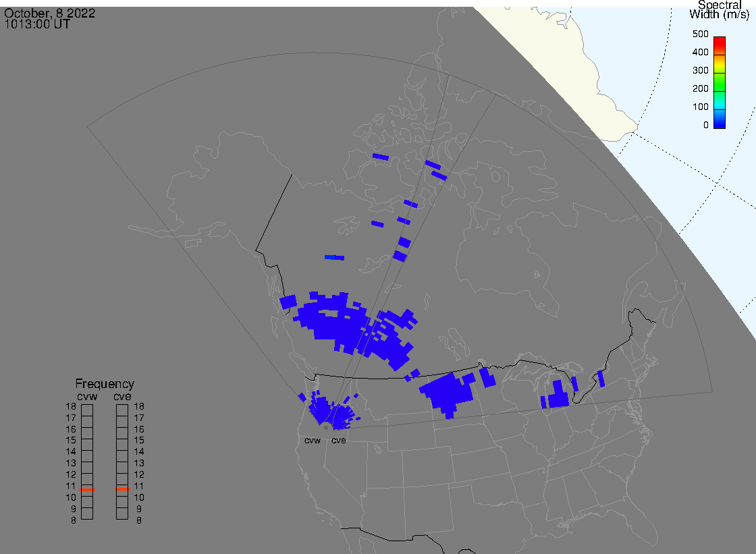Select the 'Spectral Width (m/s)' legend title
This screenshot has height=554, width=756.
tap(720, 9)
